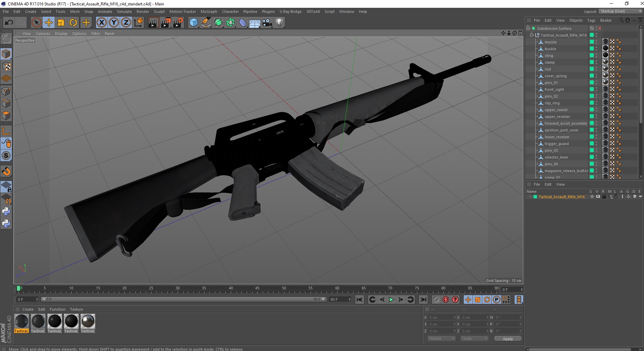Switch to Polygons mode
The image size is (644, 351).
(x=6, y=116)
